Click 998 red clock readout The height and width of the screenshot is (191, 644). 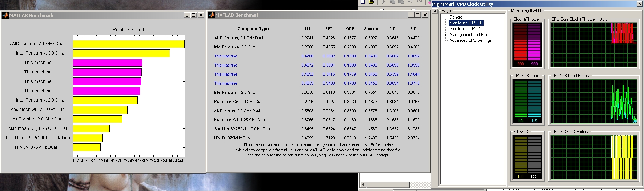pos(520,64)
